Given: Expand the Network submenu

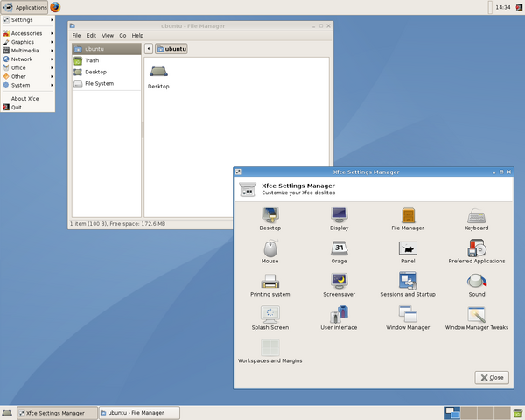Looking at the screenshot, I should tap(22, 59).
